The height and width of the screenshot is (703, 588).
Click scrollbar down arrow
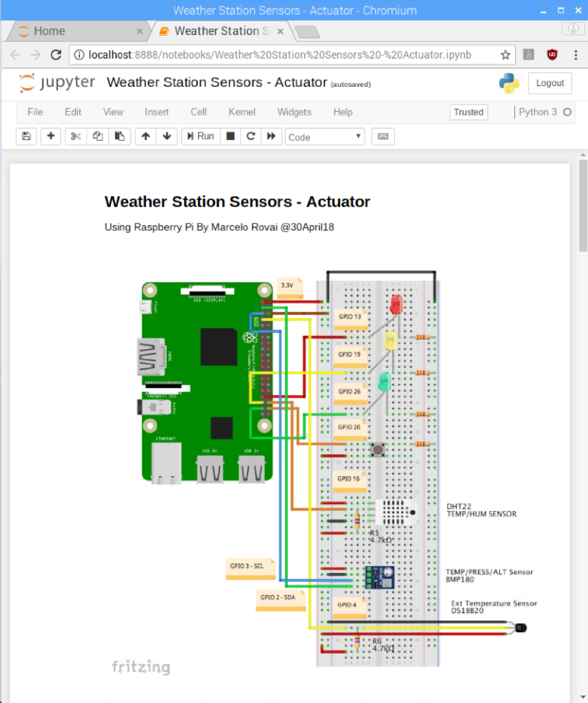coord(582,697)
